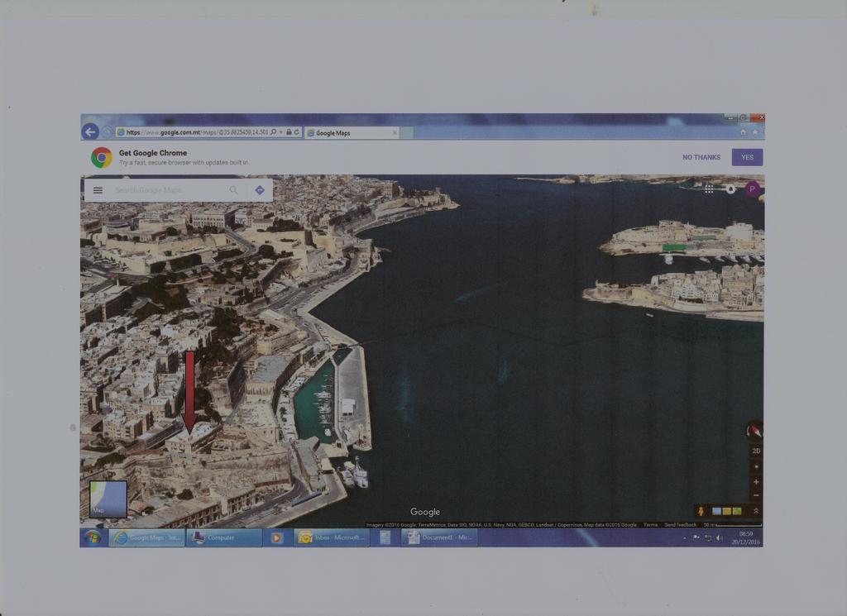
Task: Click the browser Favorites star icon
Action: [754, 132]
